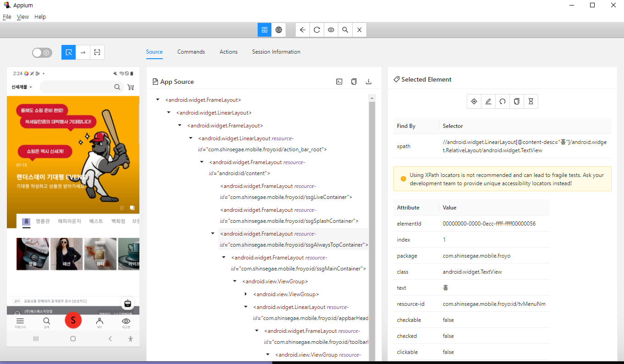Viewport: 624px width, 364px height.
Task: Collapse the ssgMainContainer node
Action: [224, 257]
